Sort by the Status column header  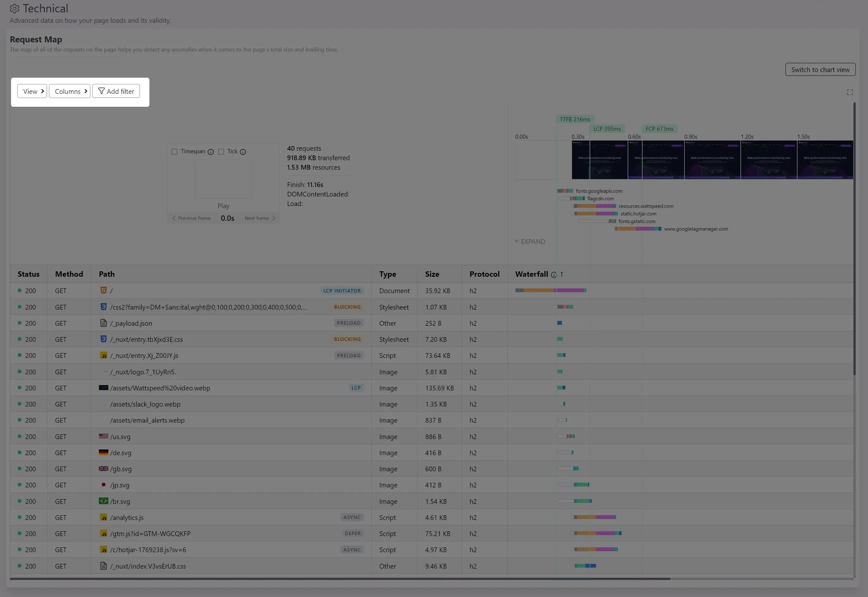(28, 274)
